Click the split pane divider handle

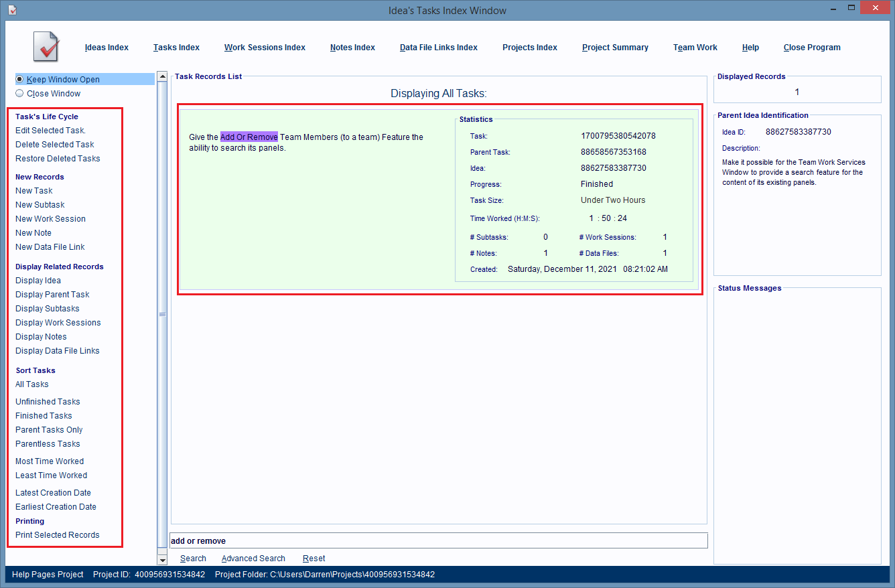coord(162,315)
